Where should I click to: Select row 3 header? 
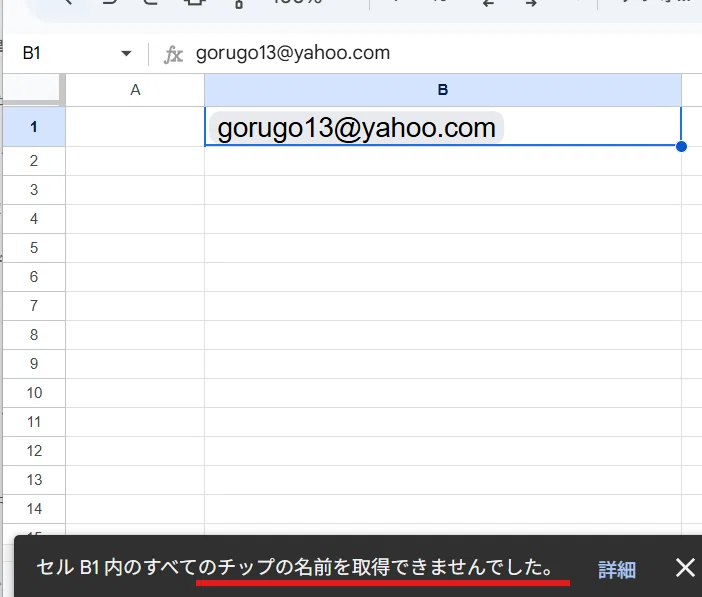[x=34, y=190]
